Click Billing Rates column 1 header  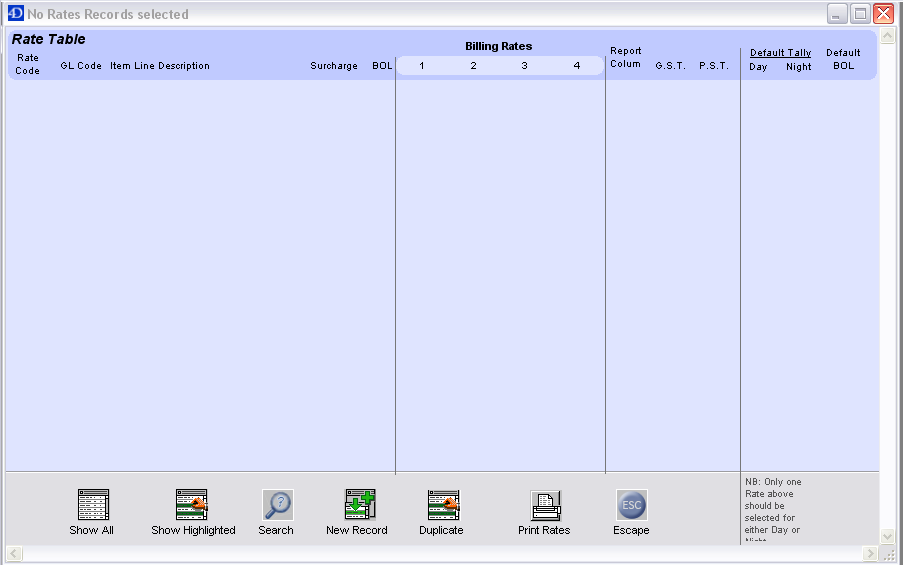pos(422,66)
